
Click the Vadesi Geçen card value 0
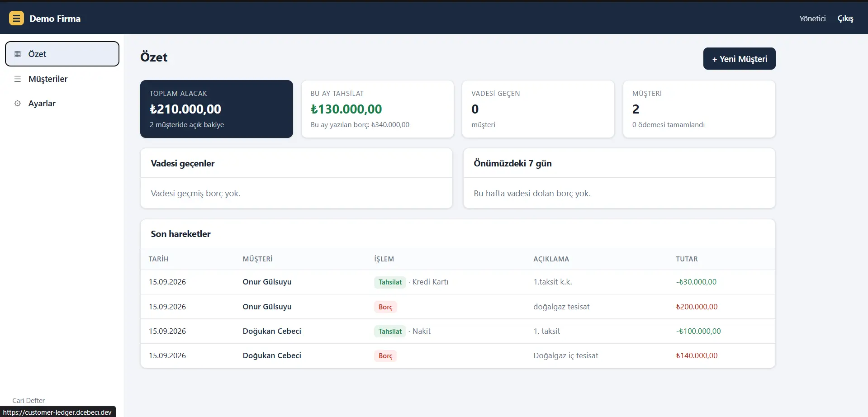pos(475,109)
